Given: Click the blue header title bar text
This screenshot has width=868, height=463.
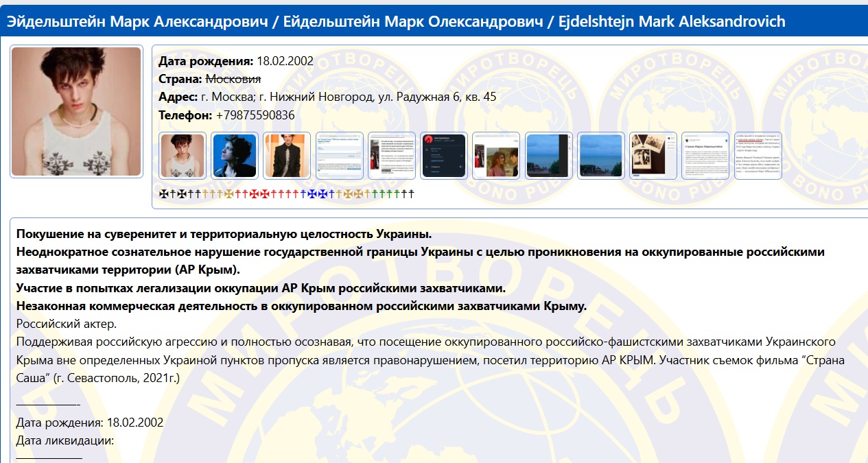Looking at the screenshot, I should coord(396,22).
